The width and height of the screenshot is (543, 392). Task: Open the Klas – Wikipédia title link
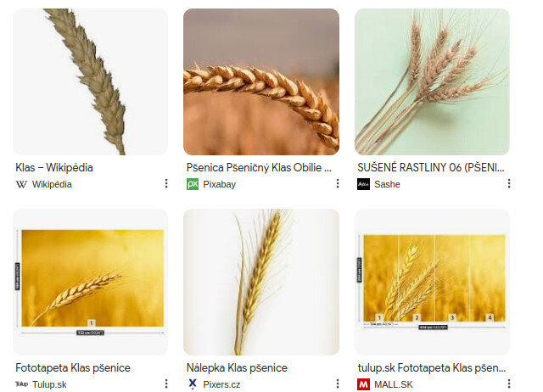(54, 168)
